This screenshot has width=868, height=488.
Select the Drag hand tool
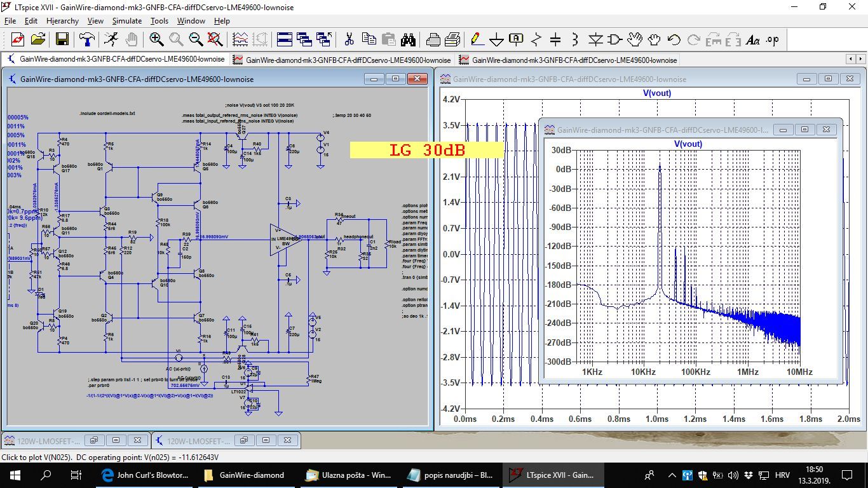(654, 39)
